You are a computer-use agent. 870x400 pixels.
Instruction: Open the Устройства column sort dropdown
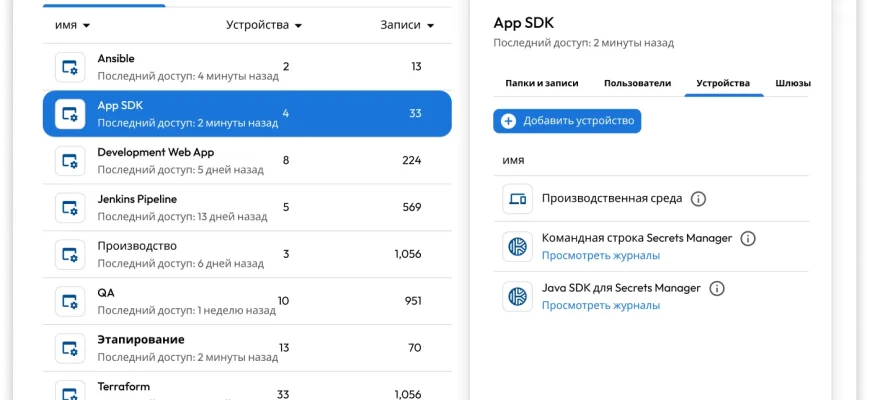click(x=298, y=25)
